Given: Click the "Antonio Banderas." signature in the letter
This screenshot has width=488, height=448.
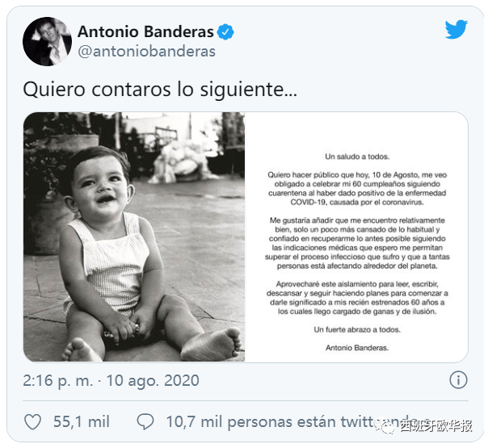Looking at the screenshot, I should [357, 348].
